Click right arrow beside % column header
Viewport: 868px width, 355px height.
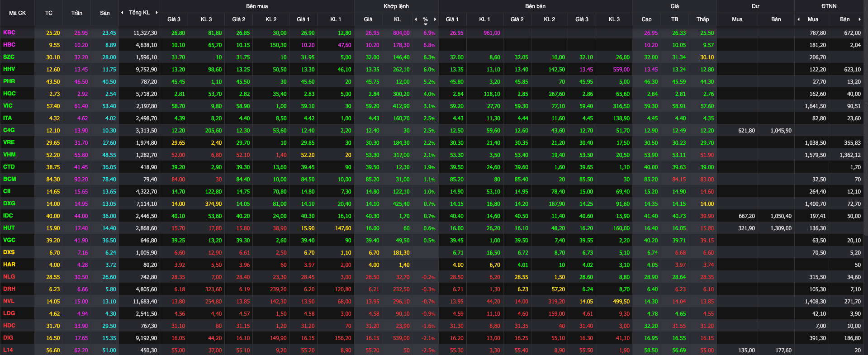pos(435,19)
